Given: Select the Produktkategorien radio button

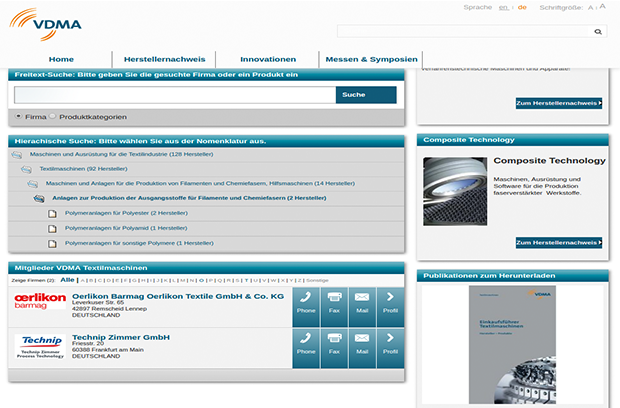Looking at the screenshot, I should point(52,116).
